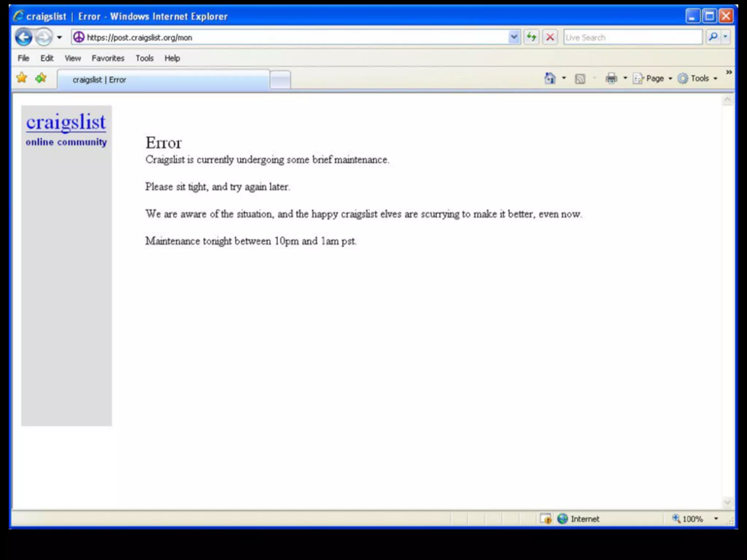Click the Back navigation arrow button
747x560 pixels.
(x=24, y=37)
